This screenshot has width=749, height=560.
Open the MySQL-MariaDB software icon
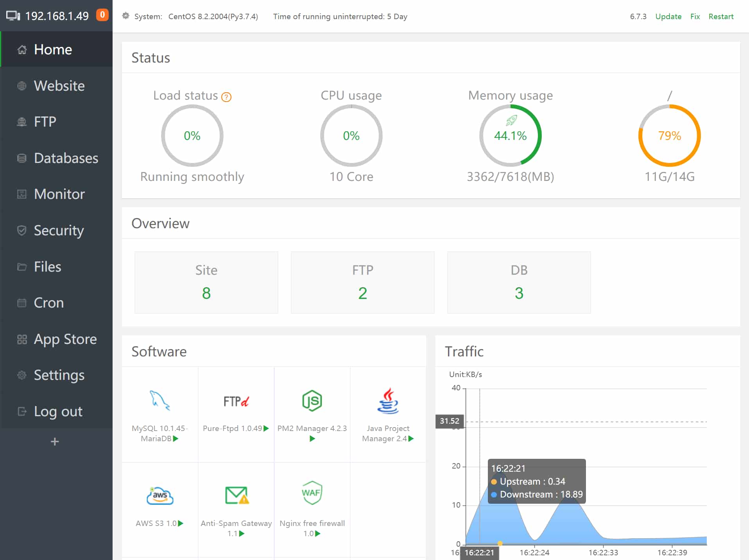pyautogui.click(x=159, y=400)
